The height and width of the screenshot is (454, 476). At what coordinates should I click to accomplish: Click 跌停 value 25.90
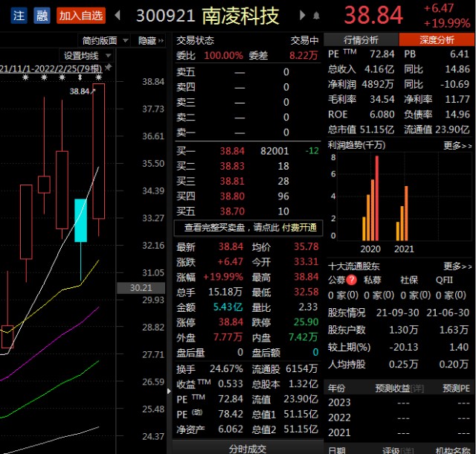click(x=306, y=322)
